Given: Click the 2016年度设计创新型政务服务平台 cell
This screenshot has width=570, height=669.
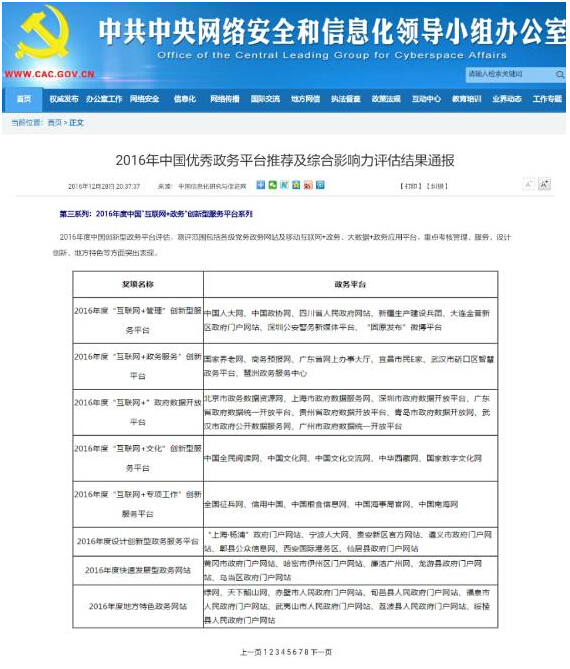Looking at the screenshot, I should [x=138, y=541].
